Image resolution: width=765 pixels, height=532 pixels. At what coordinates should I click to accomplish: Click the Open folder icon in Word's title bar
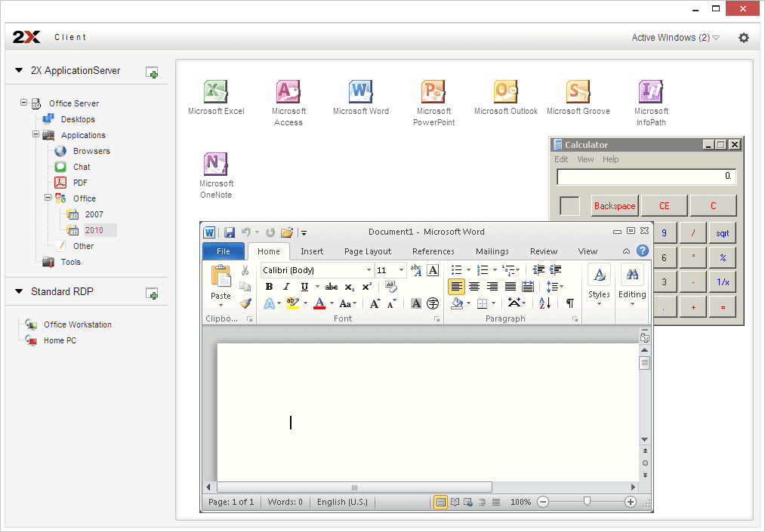point(287,232)
